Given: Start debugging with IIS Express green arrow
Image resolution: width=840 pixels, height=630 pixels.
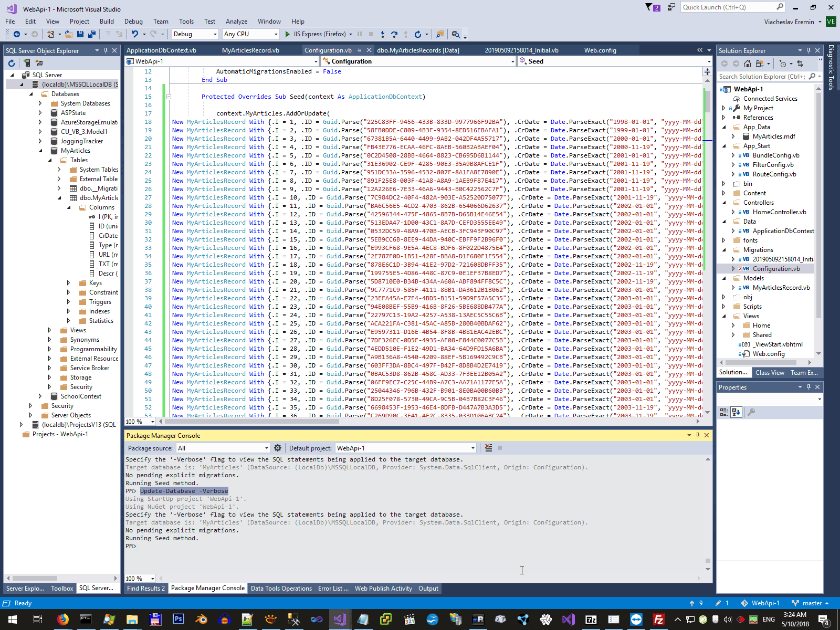Looking at the screenshot, I should click(287, 34).
